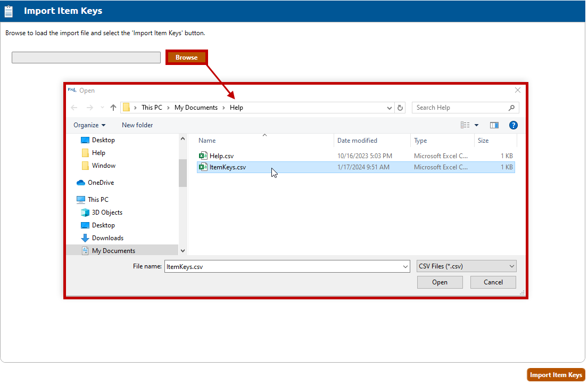Open the 3D Objects folder
Screen dimensions: 588x384
[x=107, y=213]
